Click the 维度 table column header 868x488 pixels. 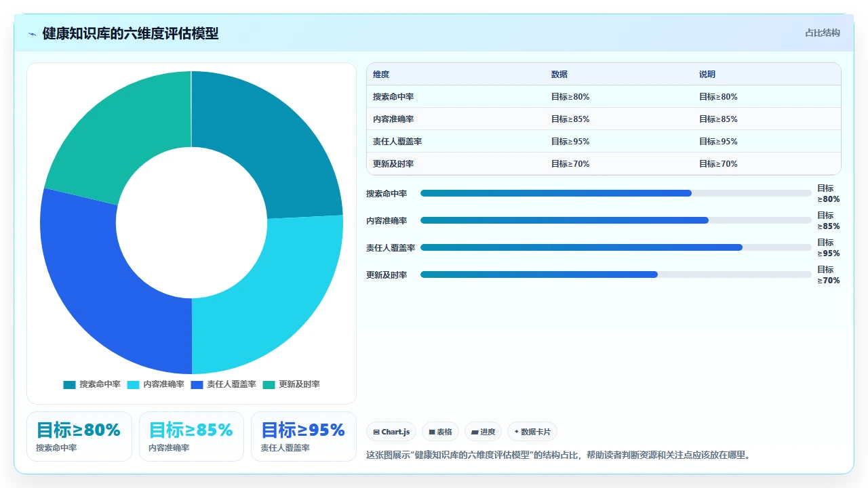[x=381, y=75]
